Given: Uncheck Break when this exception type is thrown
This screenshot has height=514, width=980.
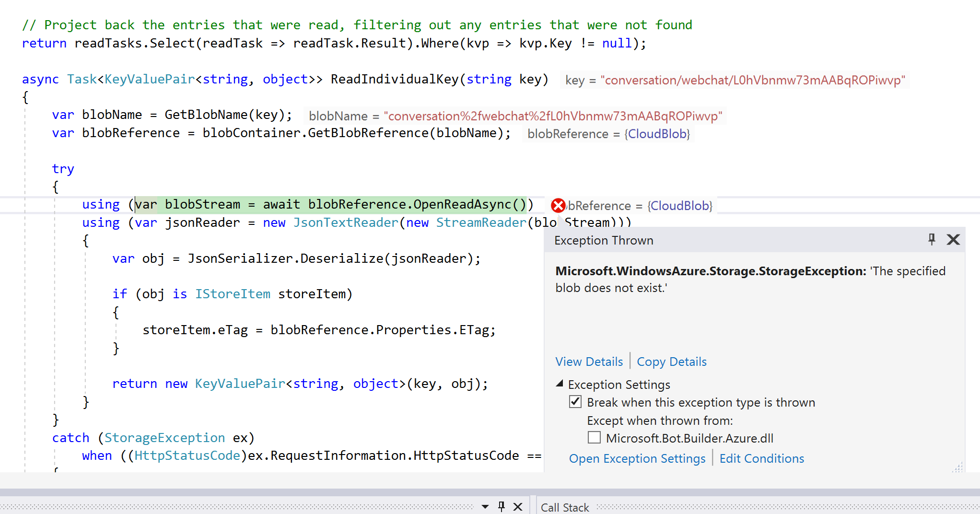Looking at the screenshot, I should pos(575,402).
